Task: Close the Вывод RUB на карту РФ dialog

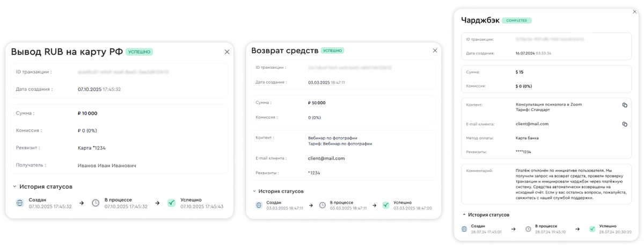Action: coord(227,52)
